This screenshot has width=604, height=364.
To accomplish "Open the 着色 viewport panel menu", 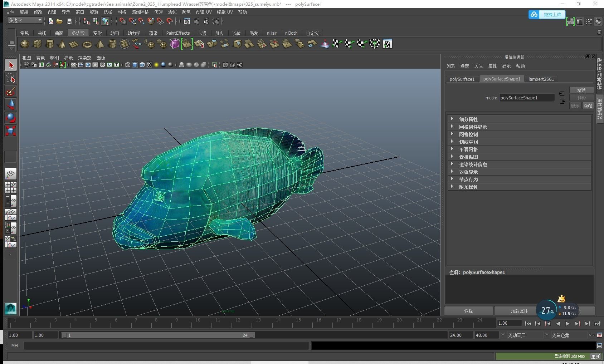I will 40,58.
